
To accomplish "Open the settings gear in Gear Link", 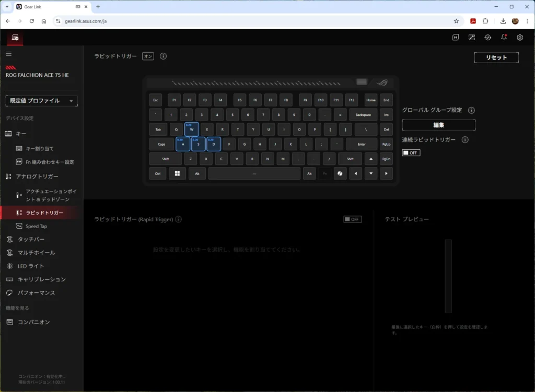I will click(520, 37).
